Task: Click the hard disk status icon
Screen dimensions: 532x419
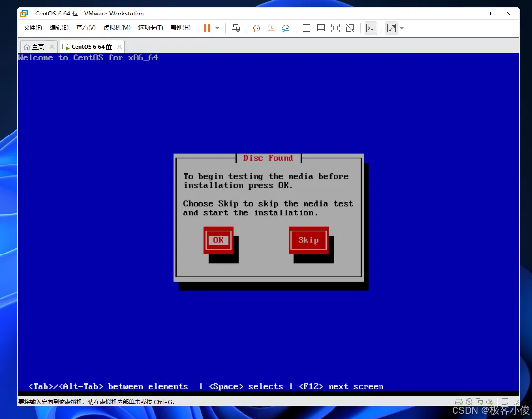Action: tap(459, 402)
